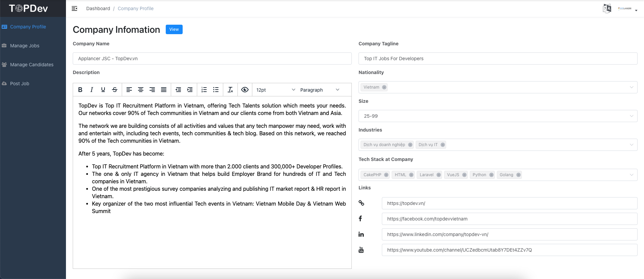Toggle editor preview eye icon
This screenshot has height=279, width=644.
(x=245, y=90)
